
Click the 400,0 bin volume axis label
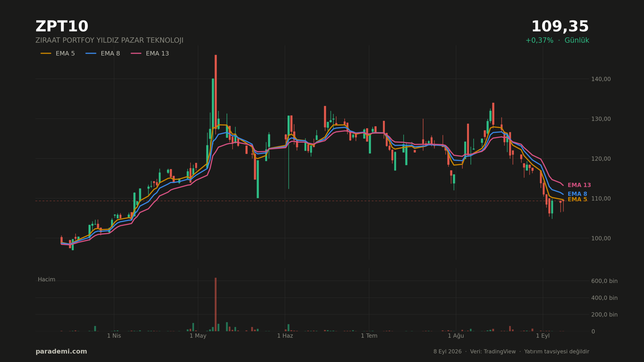coord(604,298)
